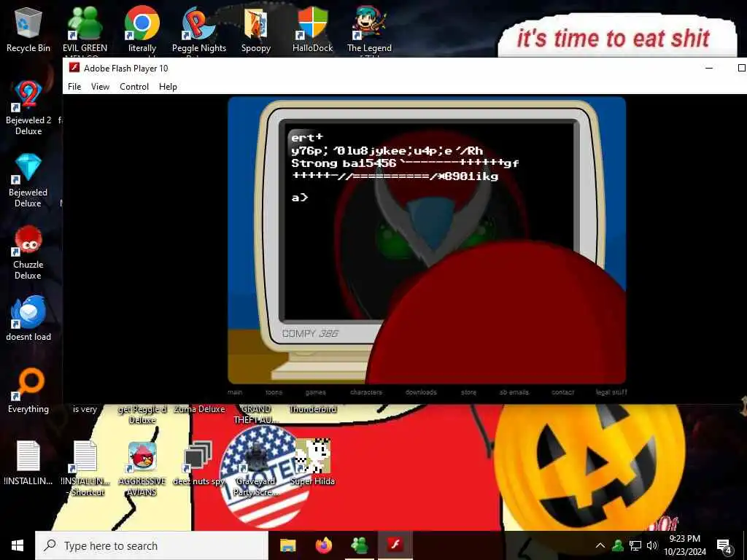Maximize the Adobe Flash Player window

pos(741,68)
